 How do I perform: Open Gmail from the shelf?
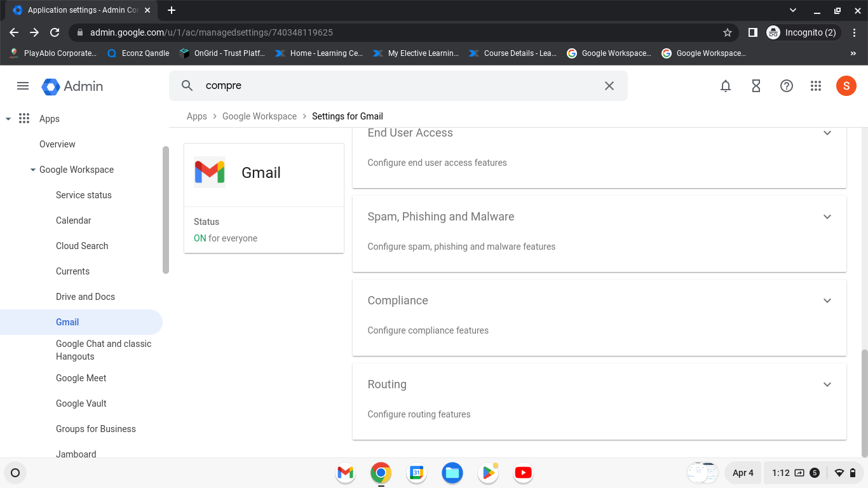345,473
